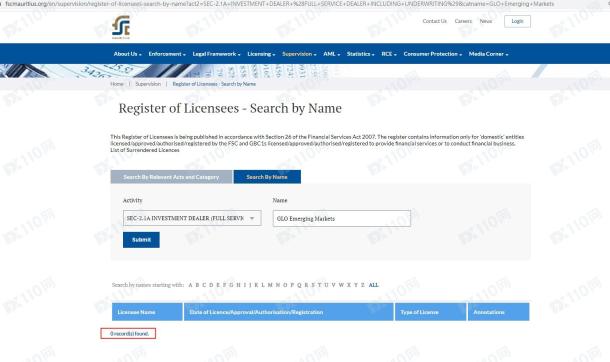This screenshot has height=362, width=610.
Task: Filter names starting with Z
Action: click(x=363, y=285)
